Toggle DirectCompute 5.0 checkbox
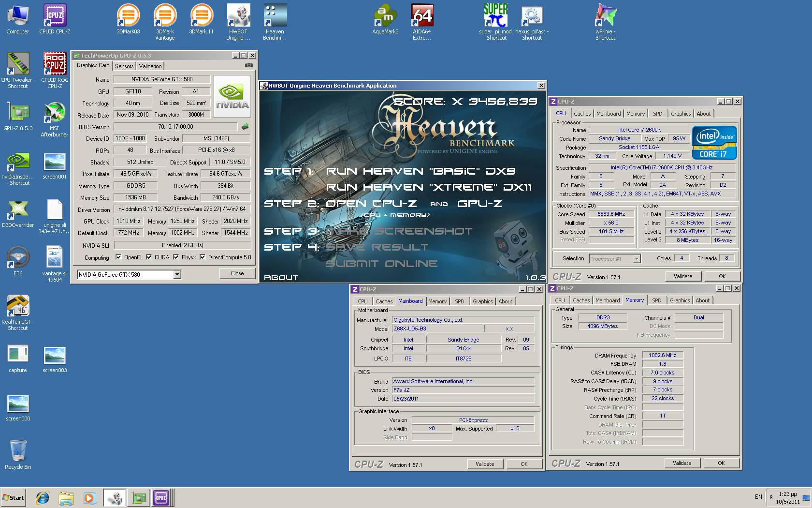Viewport: 812px width, 508px height. (x=203, y=257)
